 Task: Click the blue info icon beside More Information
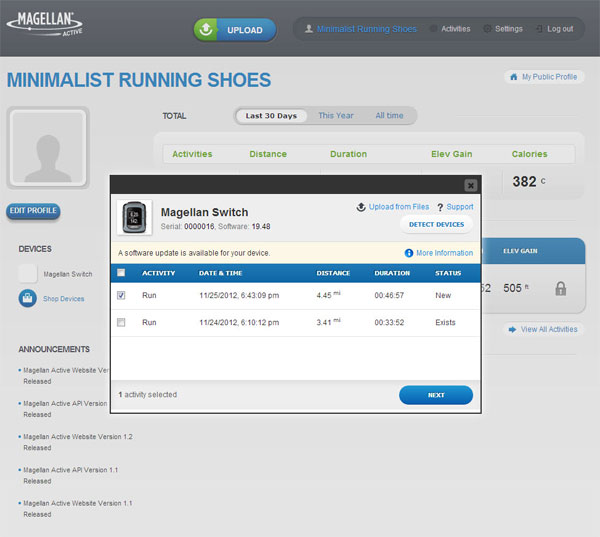[x=409, y=253]
